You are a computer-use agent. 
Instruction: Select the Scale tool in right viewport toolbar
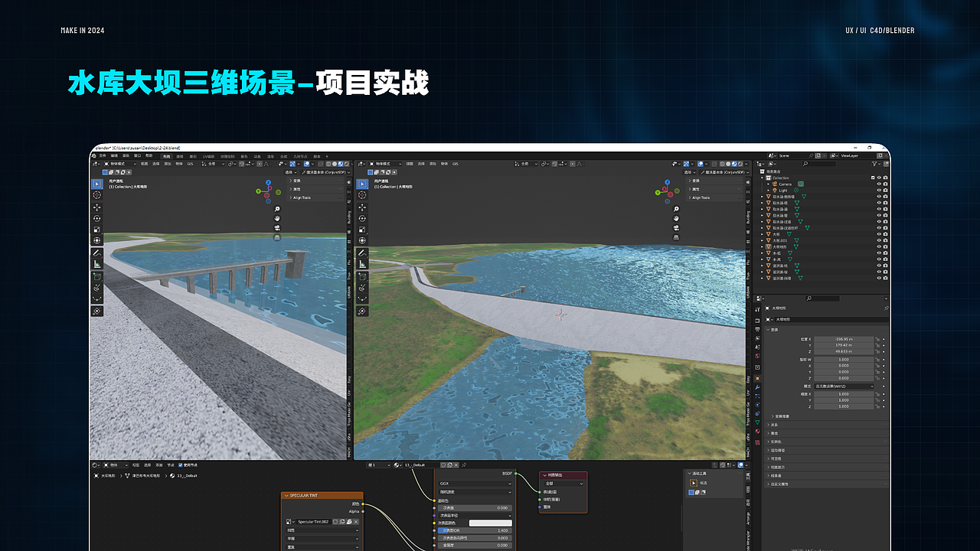362,229
